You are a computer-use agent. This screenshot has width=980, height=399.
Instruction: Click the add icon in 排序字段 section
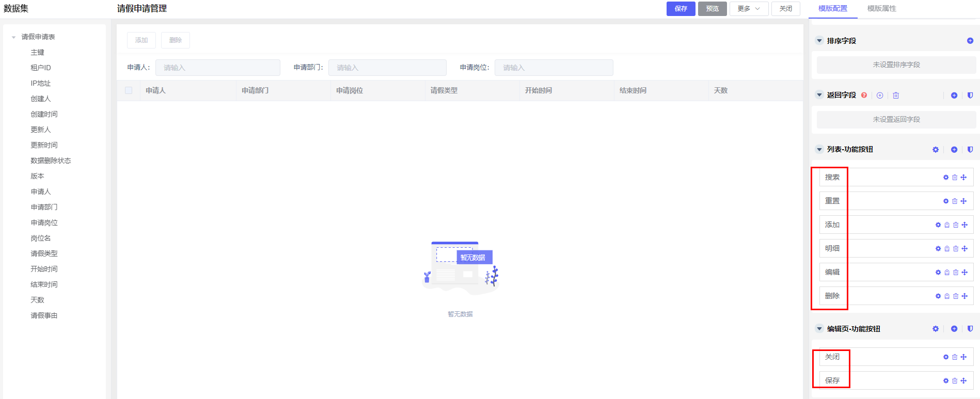click(970, 41)
